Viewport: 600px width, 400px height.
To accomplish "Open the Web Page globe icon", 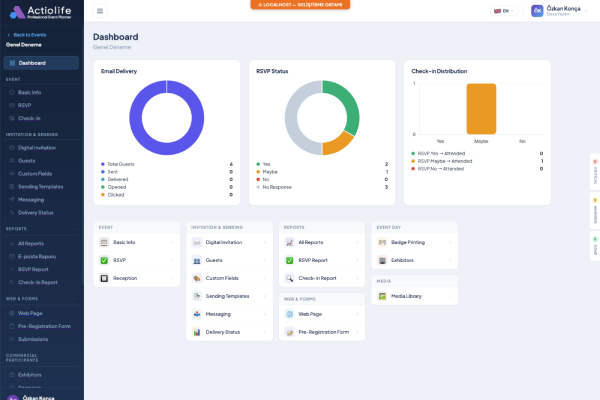I will coord(289,314).
